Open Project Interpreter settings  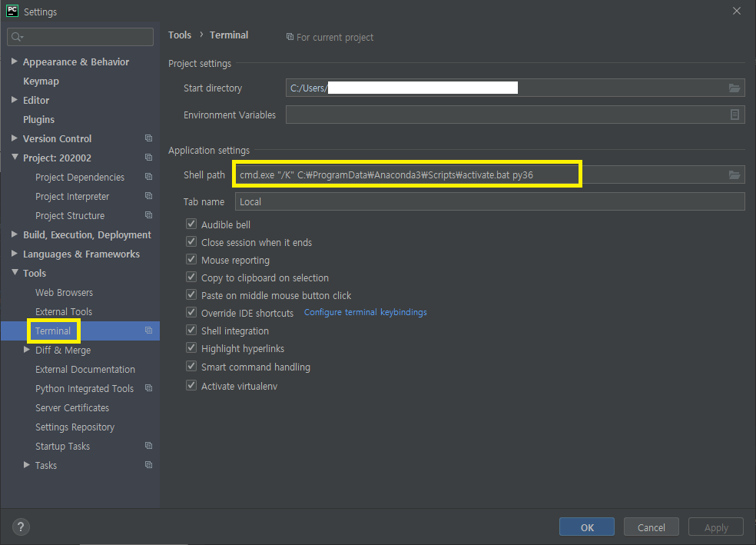coord(72,196)
